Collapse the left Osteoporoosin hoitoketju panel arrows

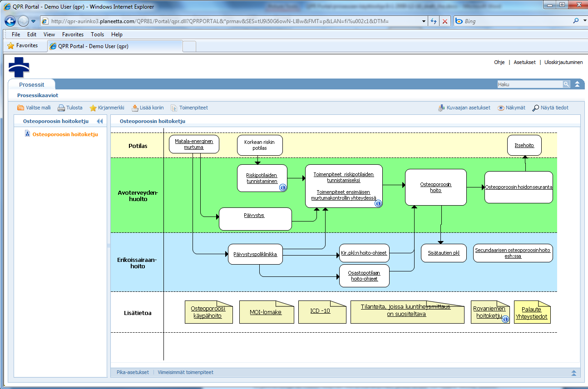pos(99,121)
